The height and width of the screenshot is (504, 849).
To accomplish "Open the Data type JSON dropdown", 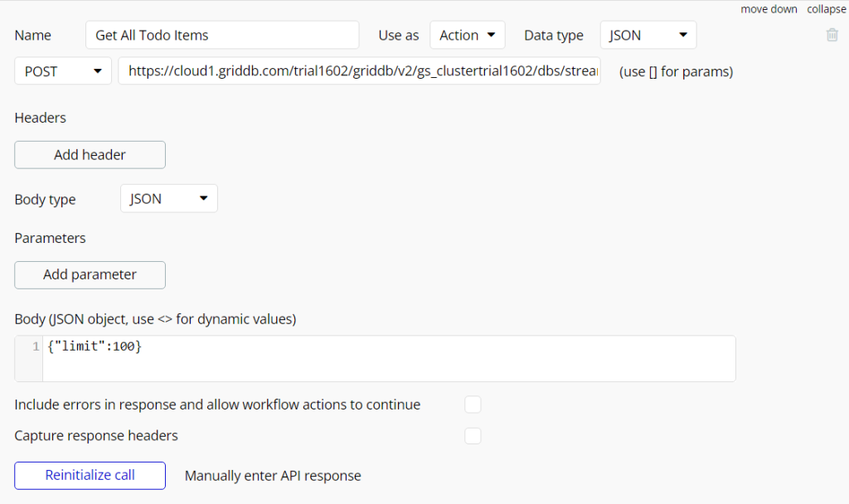I will click(x=648, y=35).
